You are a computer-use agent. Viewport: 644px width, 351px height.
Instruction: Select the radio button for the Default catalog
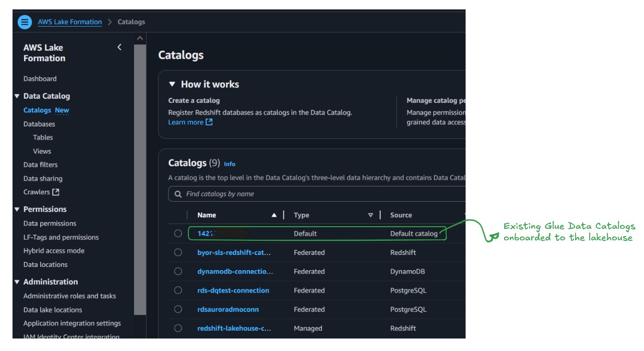(x=178, y=233)
